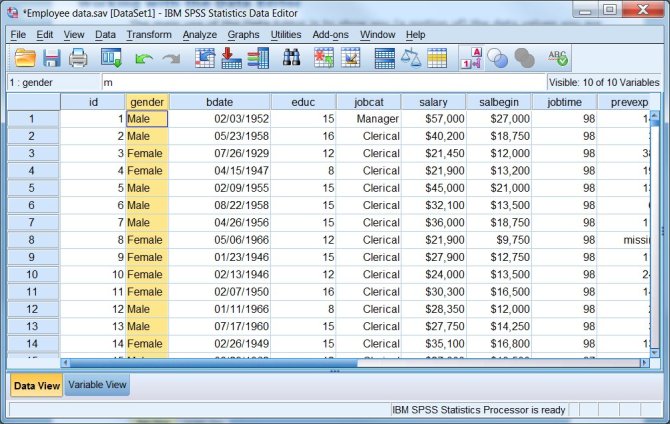Recall recently used dialogs icon
Viewport: 670px width, 424px height.
(111, 58)
